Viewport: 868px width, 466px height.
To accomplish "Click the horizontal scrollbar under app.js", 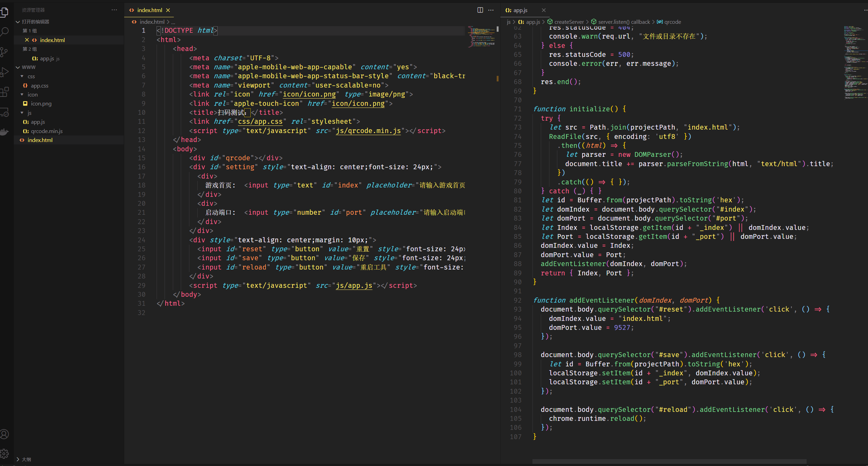I will [669, 461].
